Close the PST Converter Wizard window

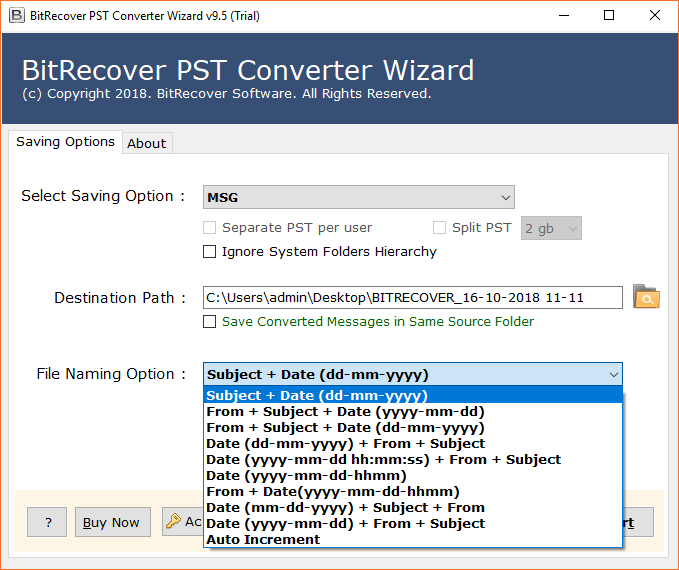pos(655,16)
